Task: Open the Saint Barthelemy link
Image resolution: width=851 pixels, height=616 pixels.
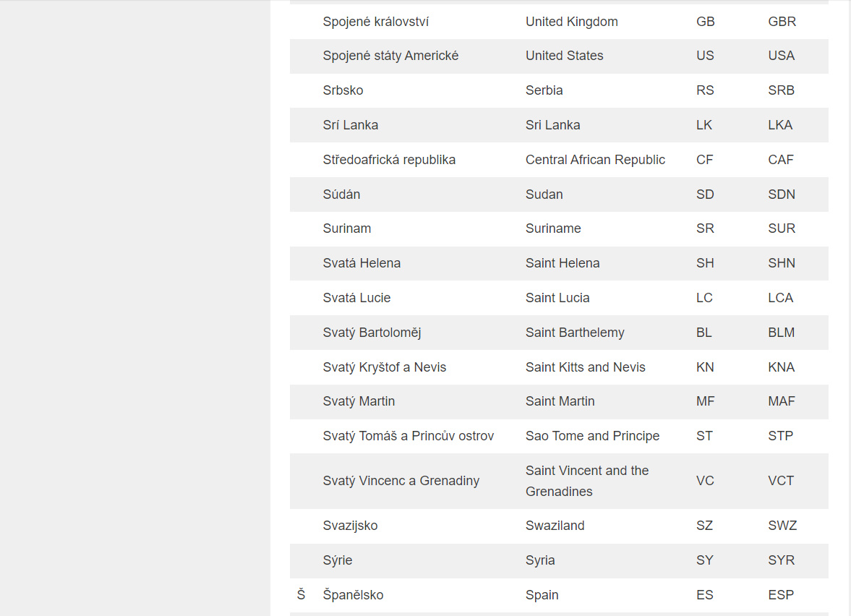Action: tap(575, 333)
